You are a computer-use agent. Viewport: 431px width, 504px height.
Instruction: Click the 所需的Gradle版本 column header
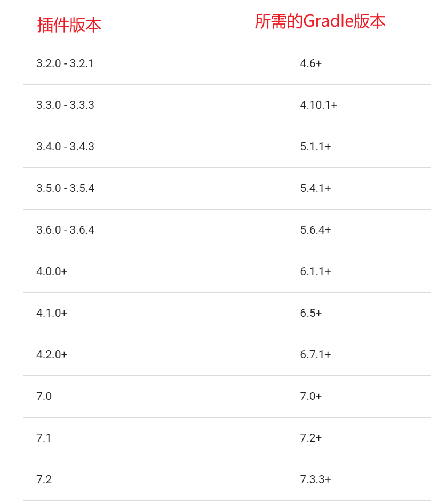click(x=320, y=21)
